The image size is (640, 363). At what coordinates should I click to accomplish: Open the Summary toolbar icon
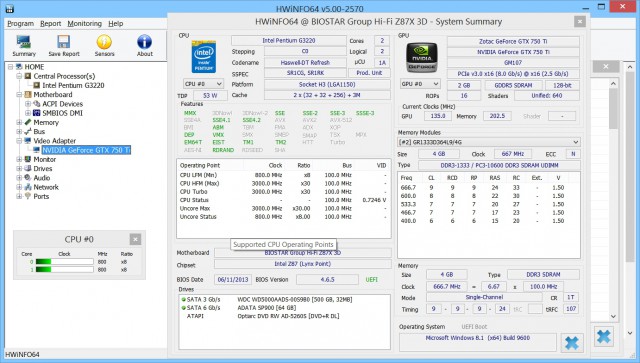coord(24,45)
